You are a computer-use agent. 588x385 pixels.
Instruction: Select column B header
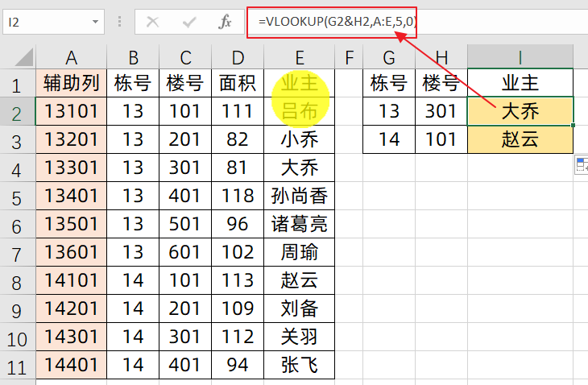click(133, 57)
